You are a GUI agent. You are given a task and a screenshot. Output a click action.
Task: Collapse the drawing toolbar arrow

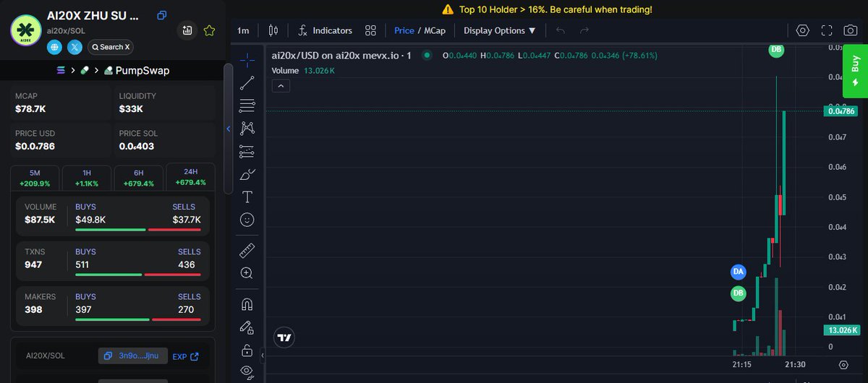(x=263, y=356)
